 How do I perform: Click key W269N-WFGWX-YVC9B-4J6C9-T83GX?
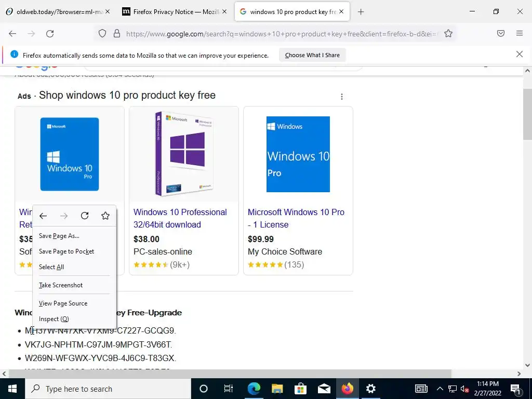coord(100,358)
